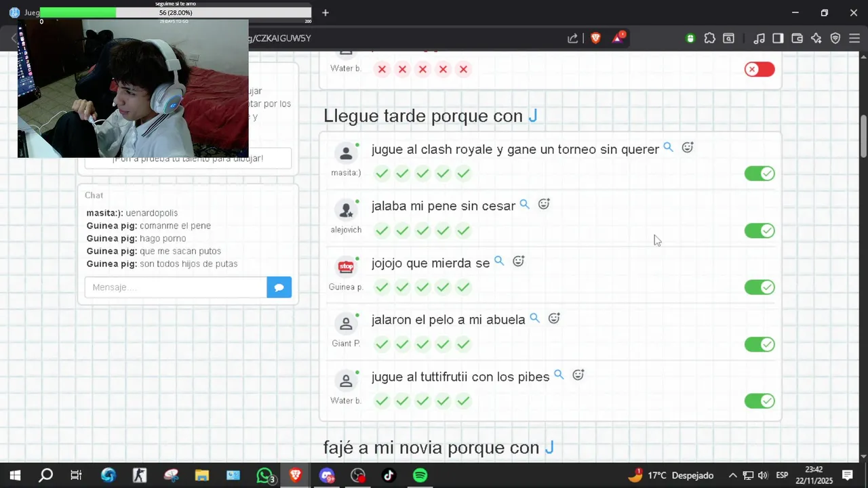868x488 pixels.
Task: Open the Extensions puzzle icon
Action: click(709, 39)
